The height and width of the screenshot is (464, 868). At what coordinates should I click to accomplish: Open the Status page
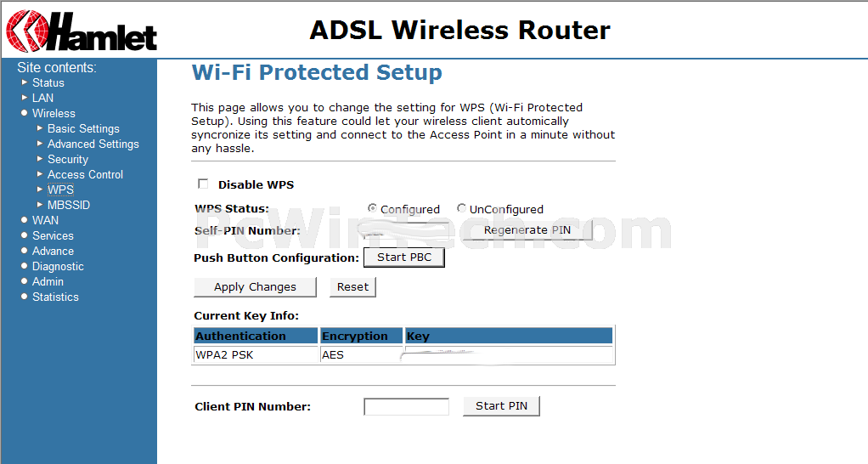tap(48, 82)
